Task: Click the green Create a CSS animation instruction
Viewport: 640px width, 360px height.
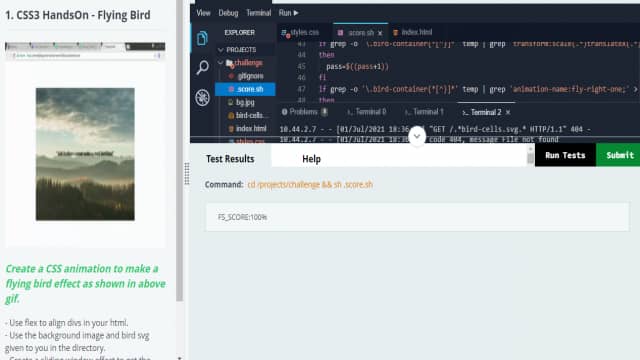Action: pyautogui.click(x=85, y=284)
